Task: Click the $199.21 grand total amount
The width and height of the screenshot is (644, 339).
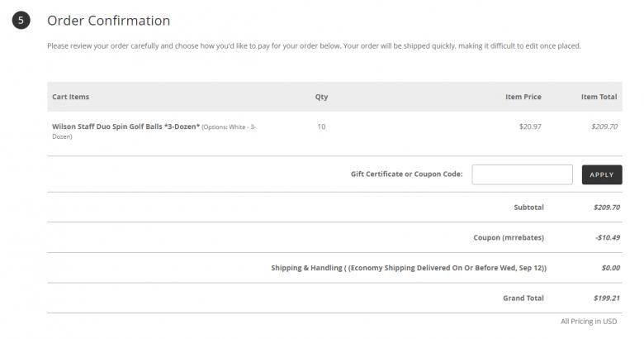Action: [607, 298]
